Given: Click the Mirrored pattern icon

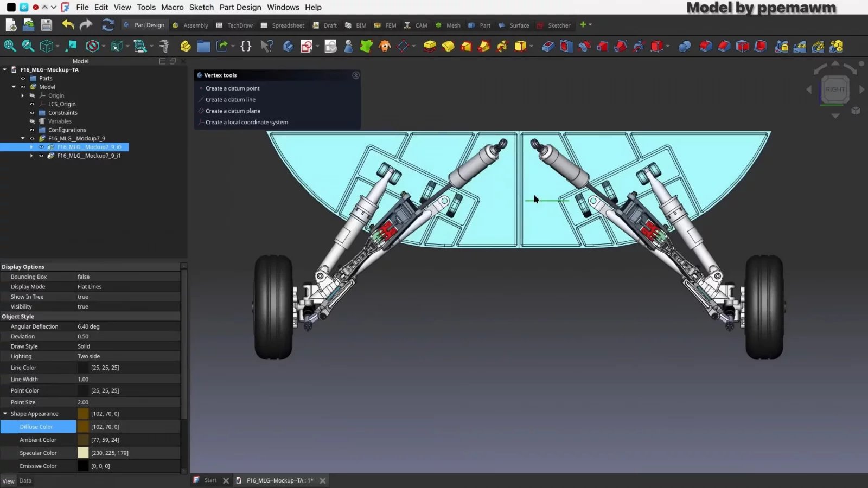Looking at the screenshot, I should [x=782, y=46].
